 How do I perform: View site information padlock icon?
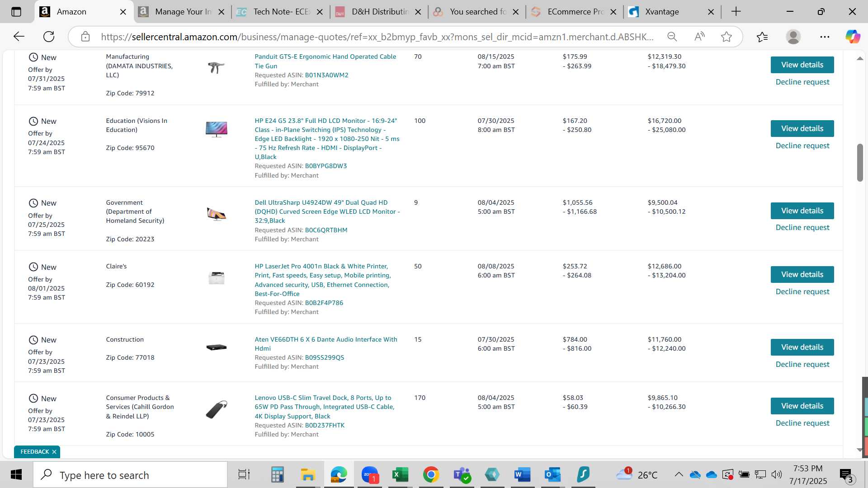tap(85, 37)
